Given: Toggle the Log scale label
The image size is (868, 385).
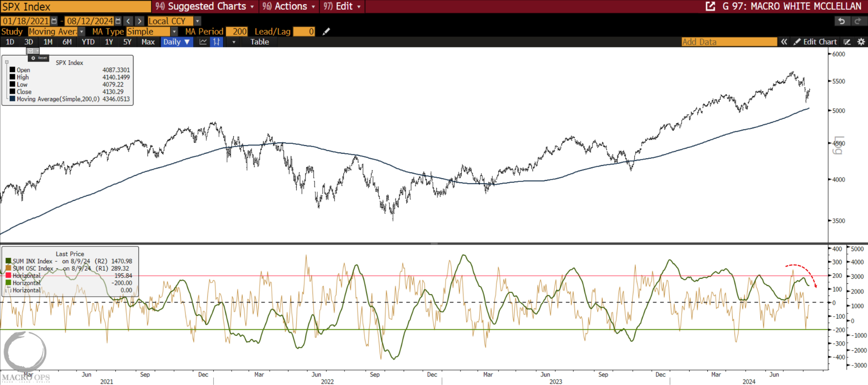Looking at the screenshot, I should coord(838,145).
